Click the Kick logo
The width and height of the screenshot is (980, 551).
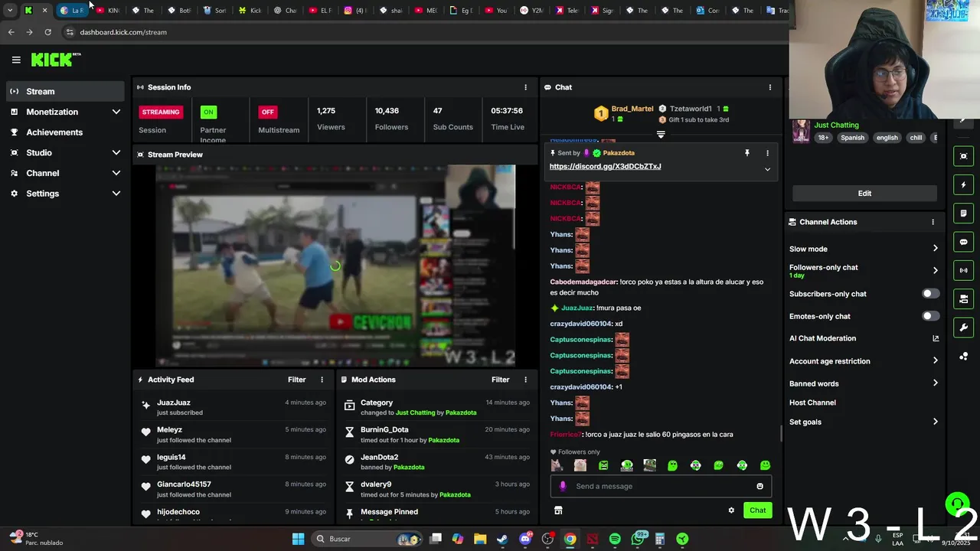coord(56,60)
